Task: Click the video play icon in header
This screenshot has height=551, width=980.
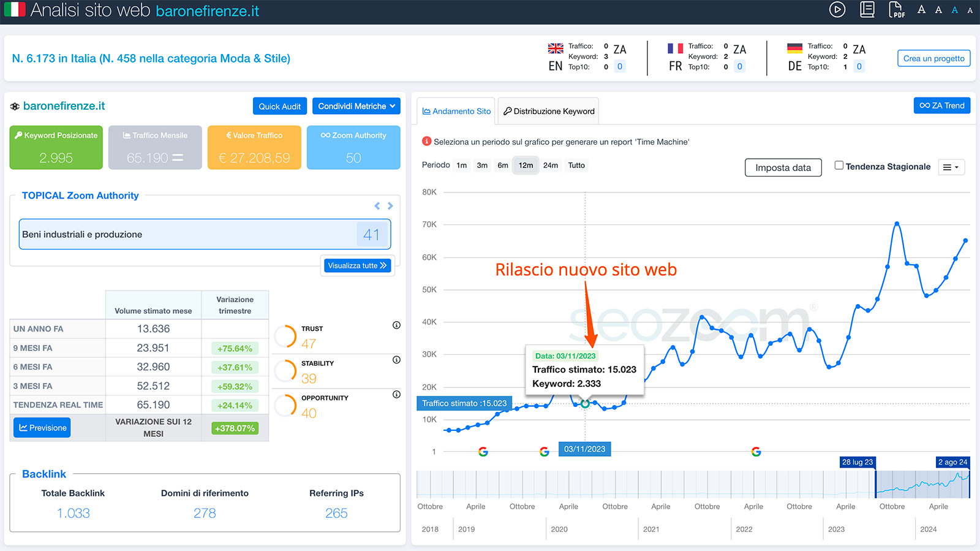Action: (x=837, y=10)
